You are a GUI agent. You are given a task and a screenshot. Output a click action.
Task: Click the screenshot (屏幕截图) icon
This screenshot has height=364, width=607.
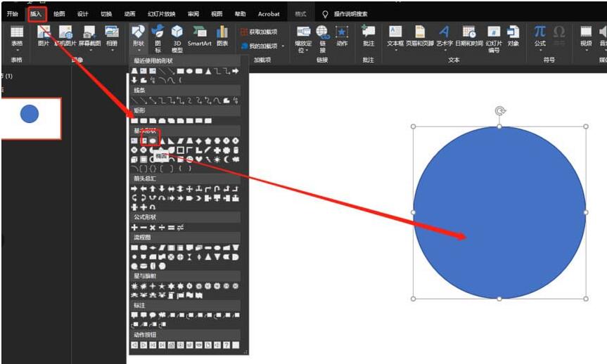89,32
